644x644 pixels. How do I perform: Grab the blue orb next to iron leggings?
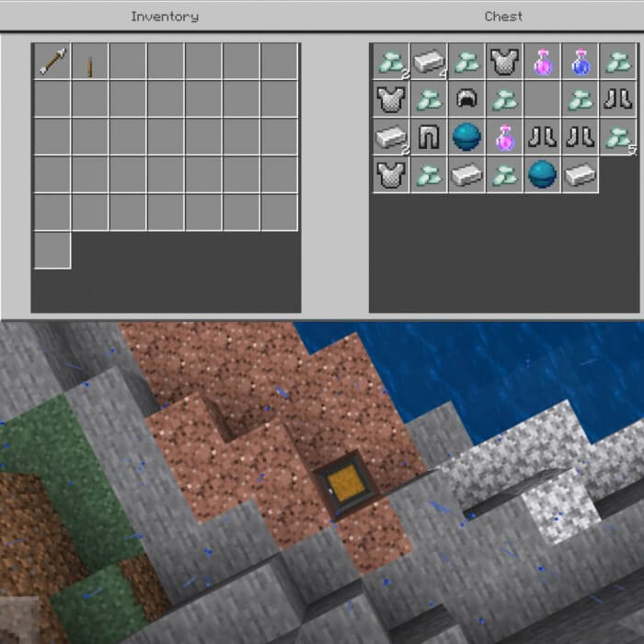point(466,137)
